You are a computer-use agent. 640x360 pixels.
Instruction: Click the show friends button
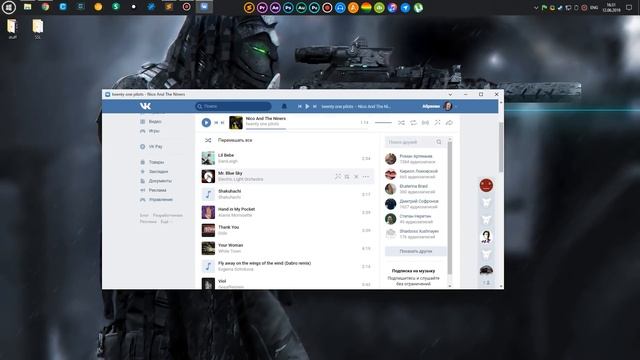click(415, 251)
